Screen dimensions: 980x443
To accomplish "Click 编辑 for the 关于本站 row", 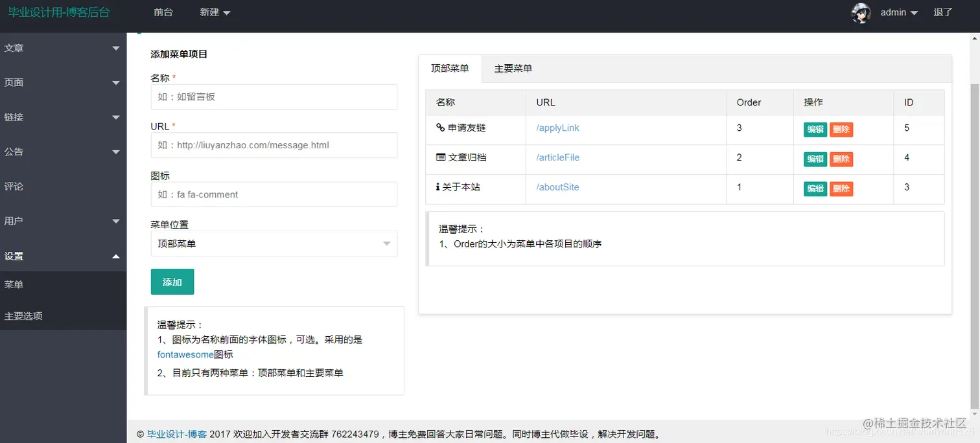I will 815,188.
